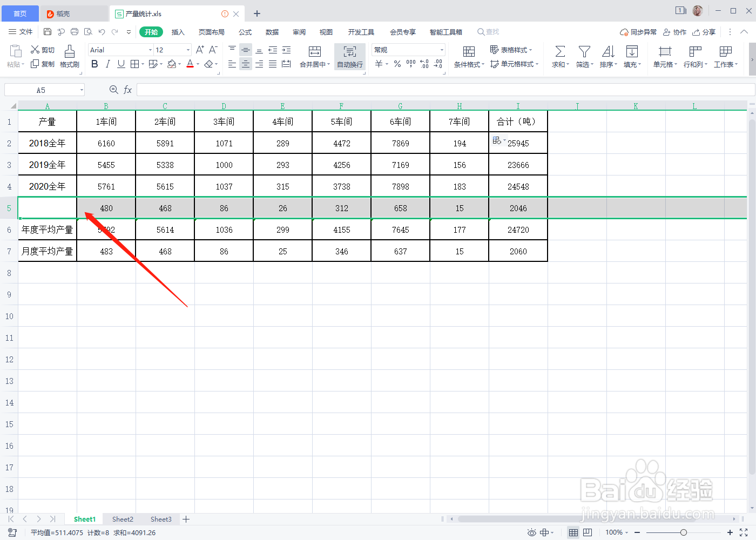Toggle Wrap Text (自动换行)
This screenshot has width=756, height=540.
pyautogui.click(x=350, y=57)
